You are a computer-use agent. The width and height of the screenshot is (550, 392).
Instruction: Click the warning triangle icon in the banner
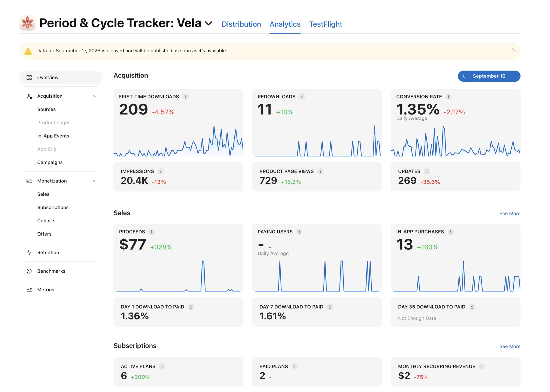[28, 51]
